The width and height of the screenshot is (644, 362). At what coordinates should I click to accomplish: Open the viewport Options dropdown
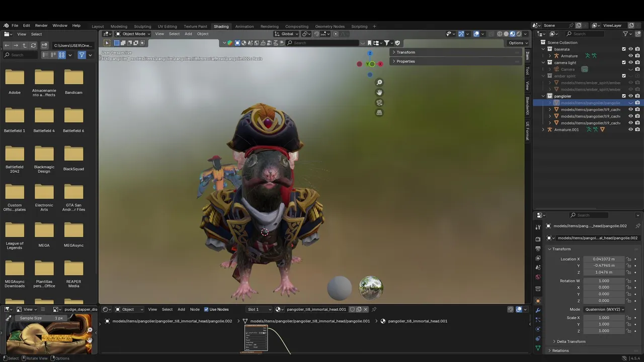click(518, 43)
